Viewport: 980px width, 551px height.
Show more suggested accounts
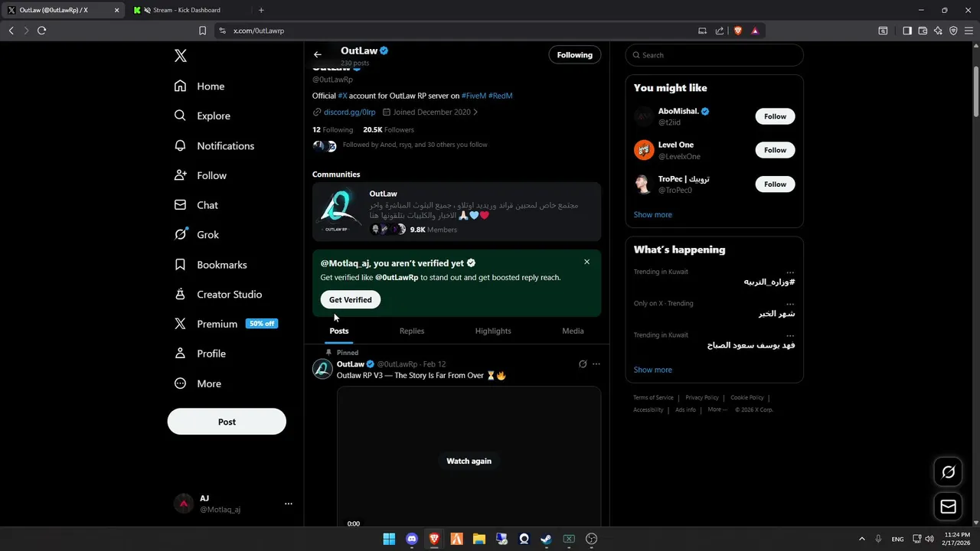tap(653, 214)
